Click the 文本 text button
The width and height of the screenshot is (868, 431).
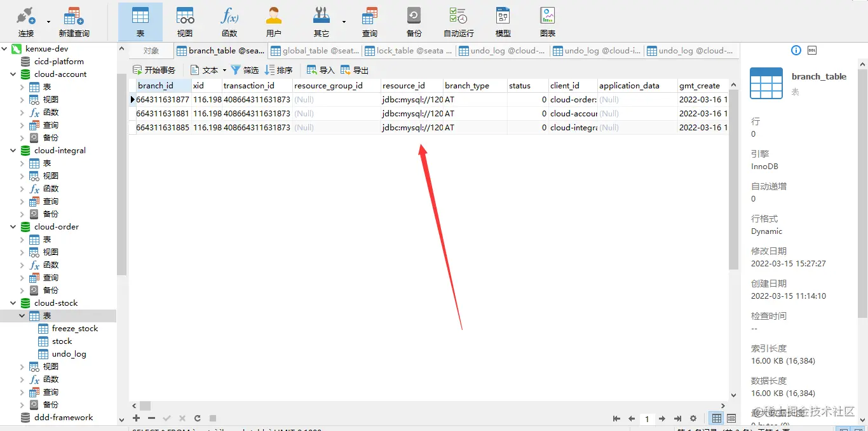[x=204, y=70]
